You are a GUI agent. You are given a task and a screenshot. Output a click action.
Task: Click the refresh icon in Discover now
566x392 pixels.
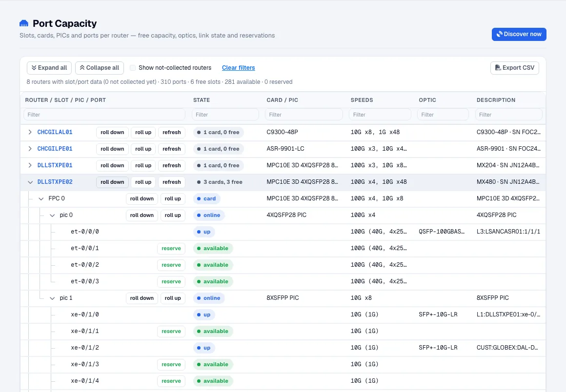coord(500,34)
